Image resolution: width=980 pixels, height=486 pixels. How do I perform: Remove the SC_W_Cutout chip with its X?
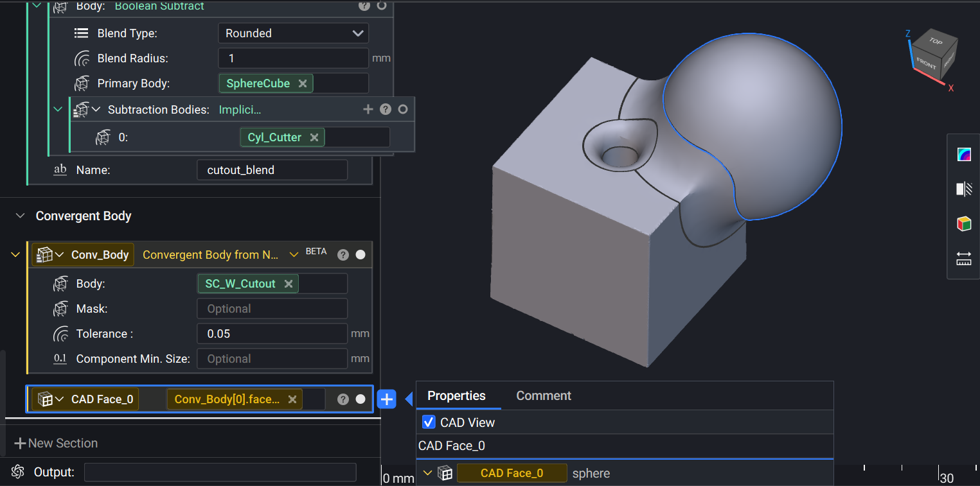[289, 283]
